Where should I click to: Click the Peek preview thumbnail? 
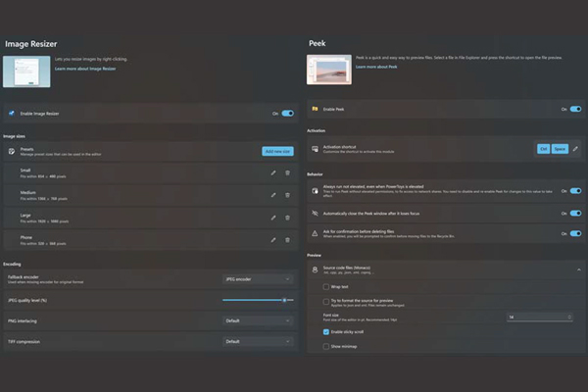pyautogui.click(x=329, y=70)
